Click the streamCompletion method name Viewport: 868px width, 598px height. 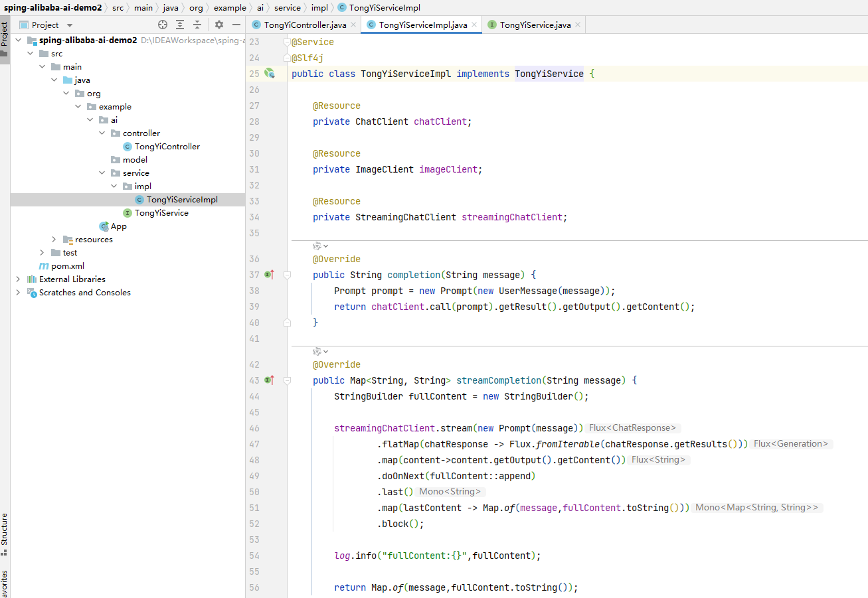click(x=499, y=380)
